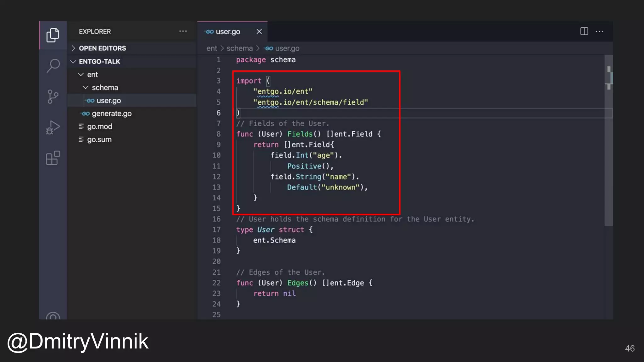Open the Extensions view icon

pyautogui.click(x=53, y=158)
